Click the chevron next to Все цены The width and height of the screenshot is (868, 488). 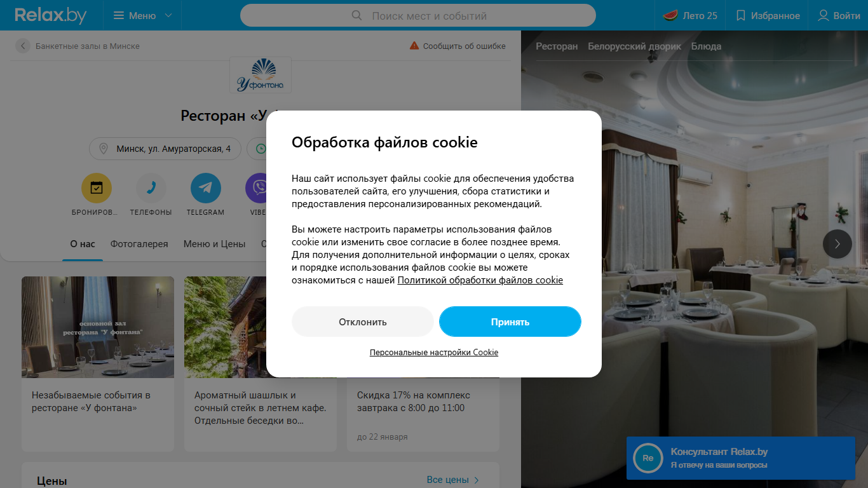pyautogui.click(x=477, y=480)
